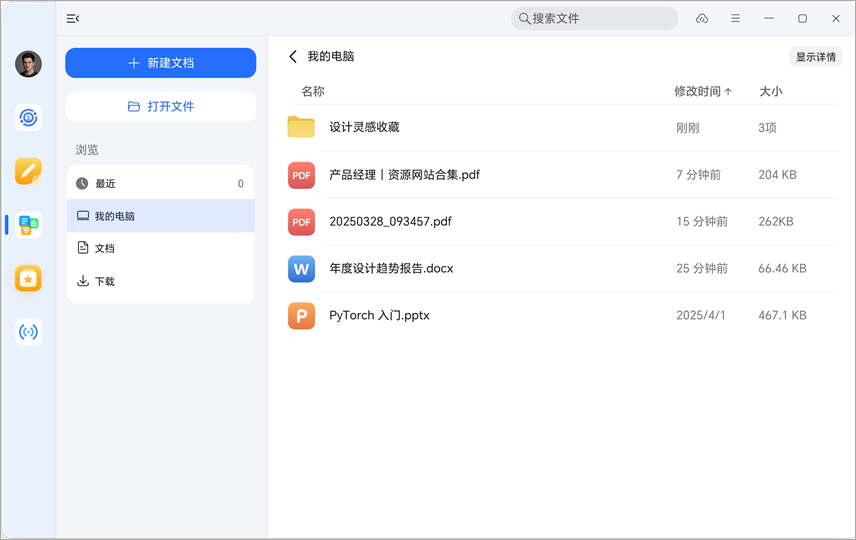
Task: Open the yellow pencil notes icon
Action: 28,171
